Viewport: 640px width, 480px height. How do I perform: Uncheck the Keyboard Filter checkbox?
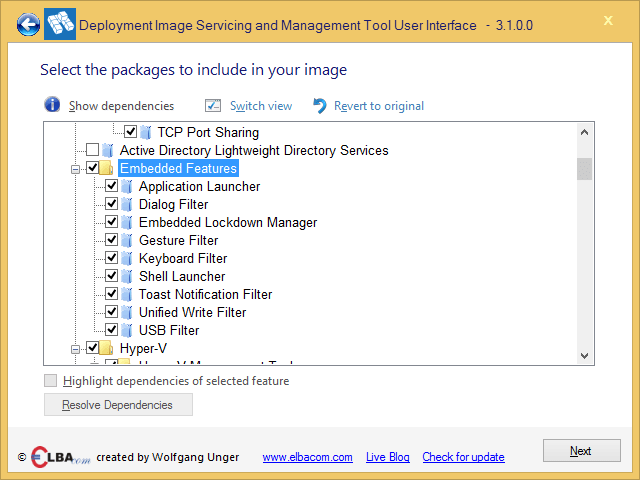point(111,258)
